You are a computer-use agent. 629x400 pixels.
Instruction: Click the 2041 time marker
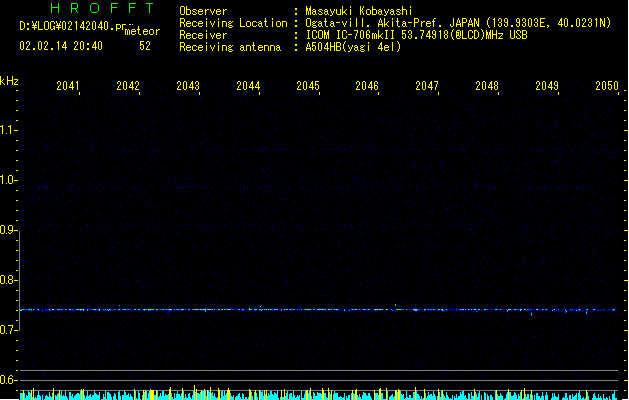click(68, 86)
